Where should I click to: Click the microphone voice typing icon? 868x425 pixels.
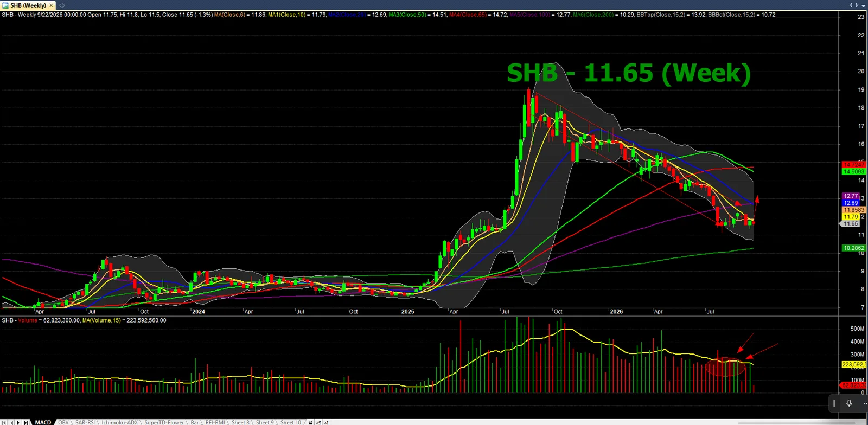849,403
